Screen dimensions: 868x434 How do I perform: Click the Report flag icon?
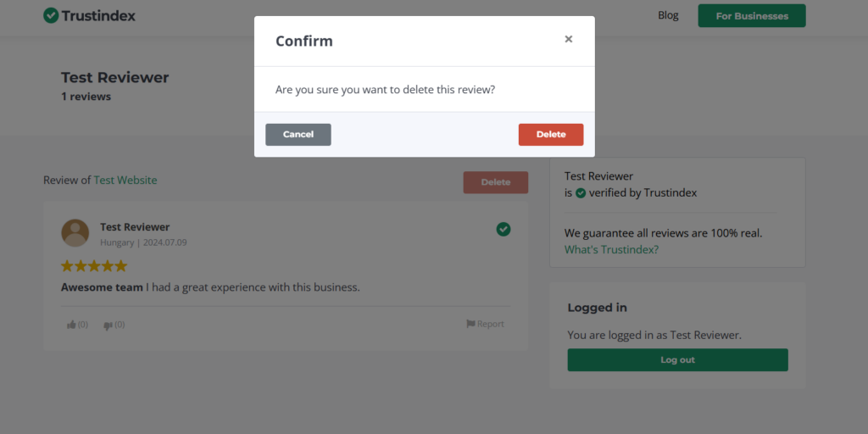470,324
